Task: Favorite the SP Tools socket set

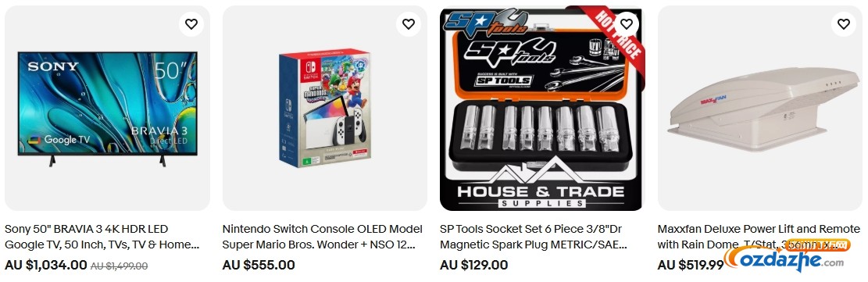Action: pos(626,23)
